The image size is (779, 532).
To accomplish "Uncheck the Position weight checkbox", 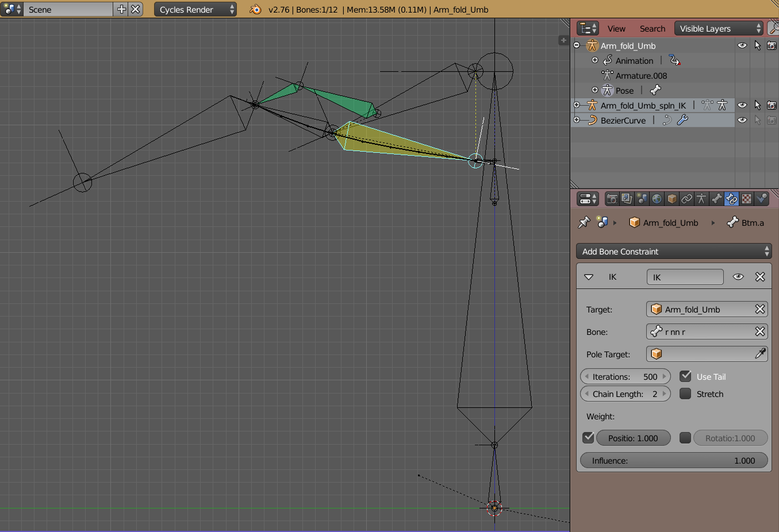I will (x=588, y=438).
